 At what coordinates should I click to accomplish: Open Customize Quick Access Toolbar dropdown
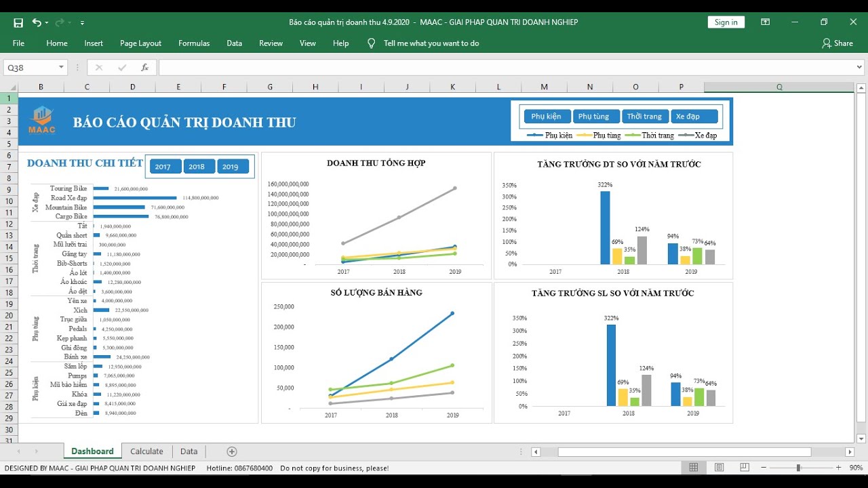pos(82,22)
